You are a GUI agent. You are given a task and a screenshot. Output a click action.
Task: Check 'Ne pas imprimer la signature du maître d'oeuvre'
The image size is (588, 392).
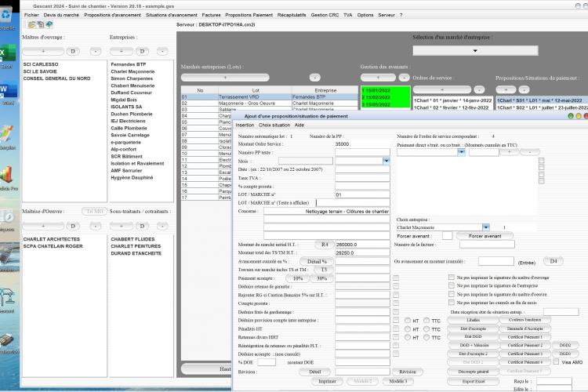tap(451, 294)
